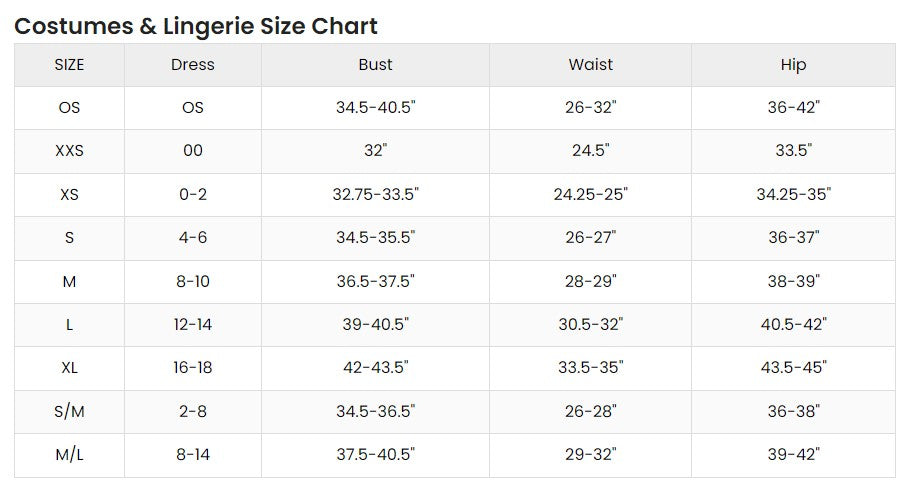911x498 pixels.
Task: Click hip measurement 33.5" cell
Action: coord(794,151)
